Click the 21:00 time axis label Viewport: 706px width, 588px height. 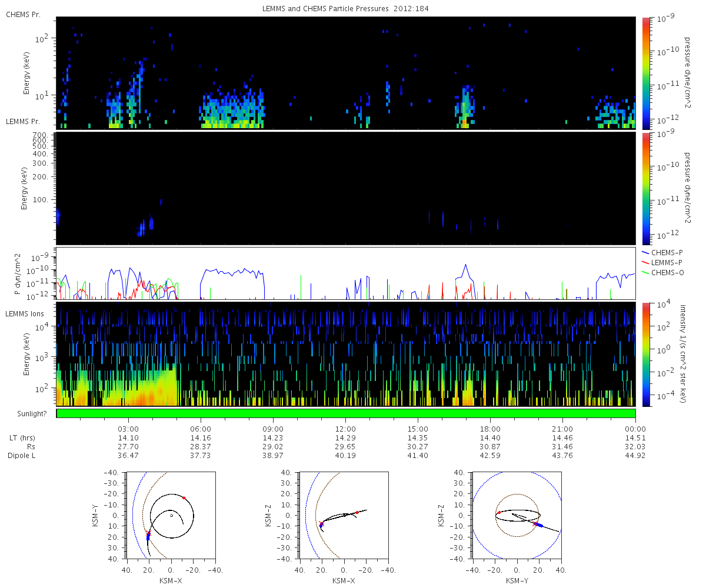click(563, 428)
